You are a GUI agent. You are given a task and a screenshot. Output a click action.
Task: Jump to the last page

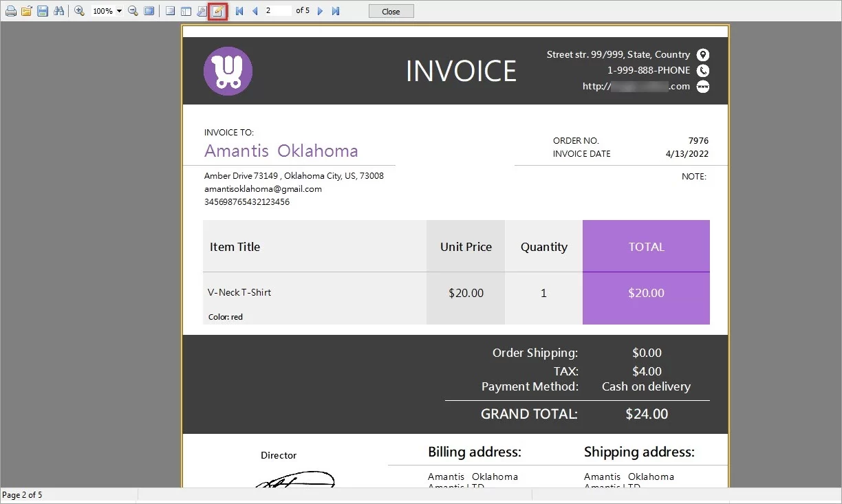334,10
